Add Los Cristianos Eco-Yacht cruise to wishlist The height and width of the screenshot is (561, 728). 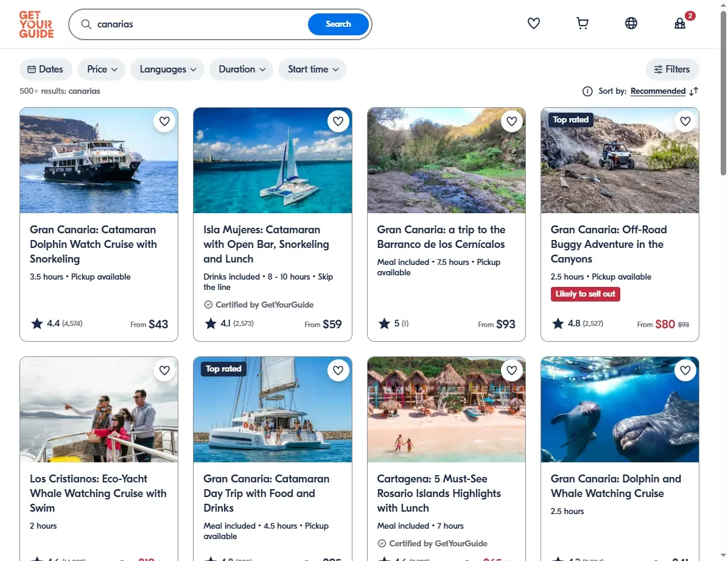[164, 370]
